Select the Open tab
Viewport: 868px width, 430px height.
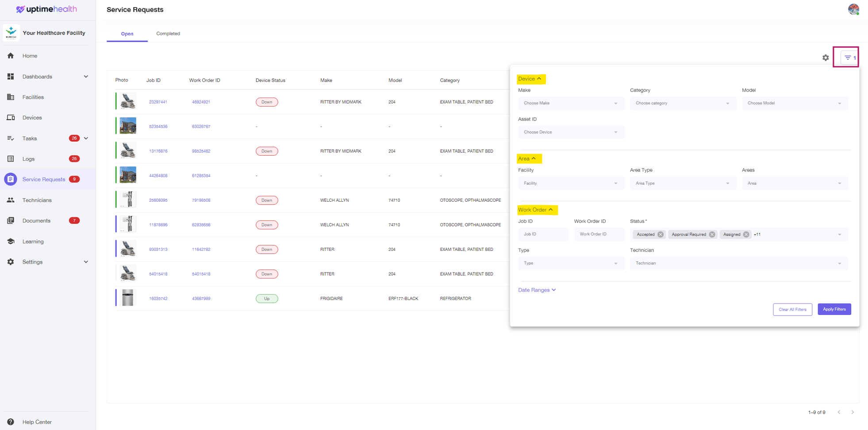click(127, 33)
